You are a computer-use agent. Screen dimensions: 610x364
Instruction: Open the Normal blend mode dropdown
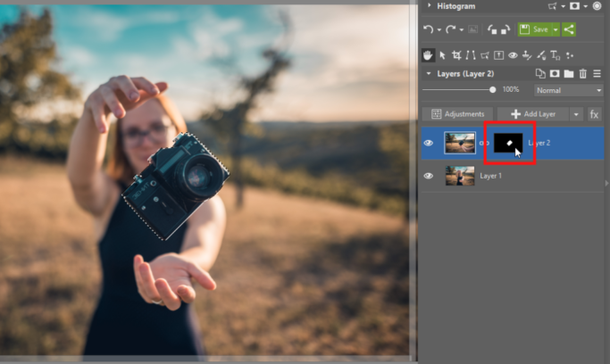tap(568, 90)
